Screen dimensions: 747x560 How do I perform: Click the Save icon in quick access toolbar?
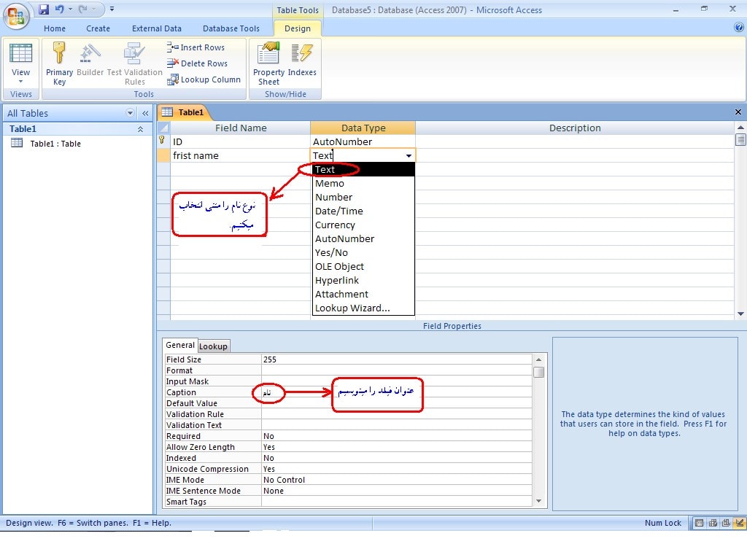pyautogui.click(x=44, y=9)
